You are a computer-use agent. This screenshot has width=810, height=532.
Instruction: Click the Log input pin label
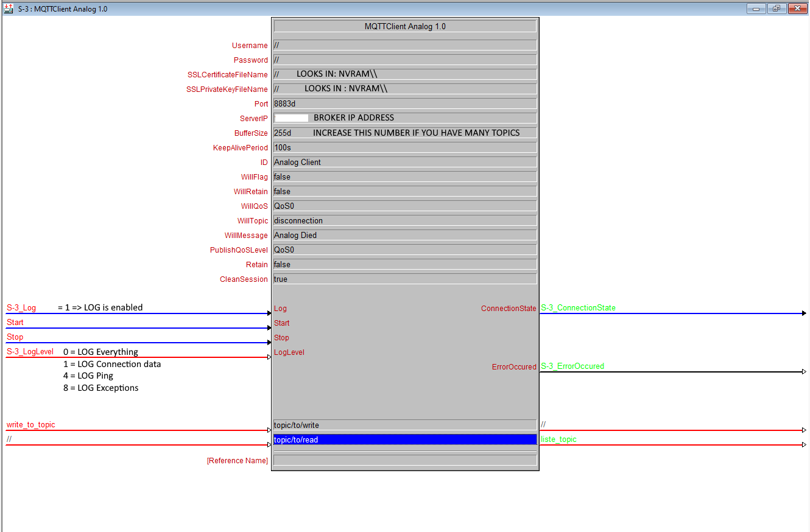point(280,309)
